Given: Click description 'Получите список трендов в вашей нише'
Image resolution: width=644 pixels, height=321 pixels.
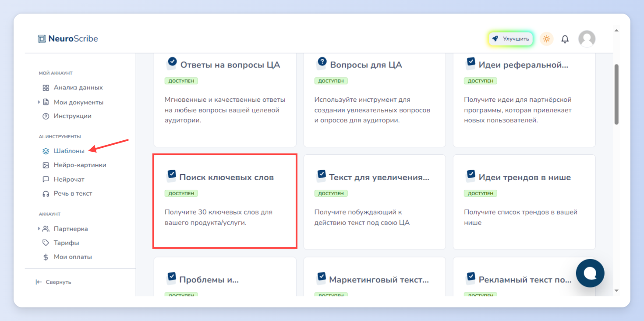Looking at the screenshot, I should pos(521,218).
